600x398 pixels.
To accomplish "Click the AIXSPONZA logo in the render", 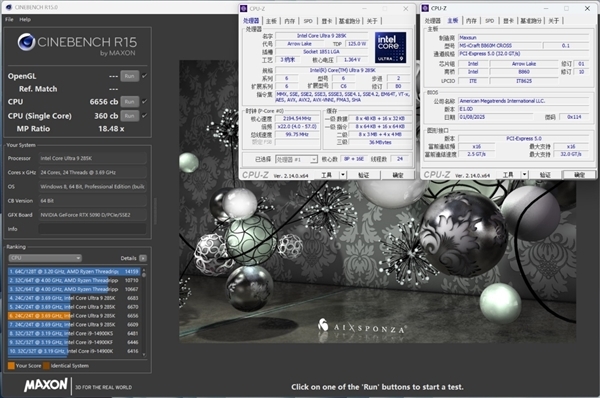I will point(361,327).
